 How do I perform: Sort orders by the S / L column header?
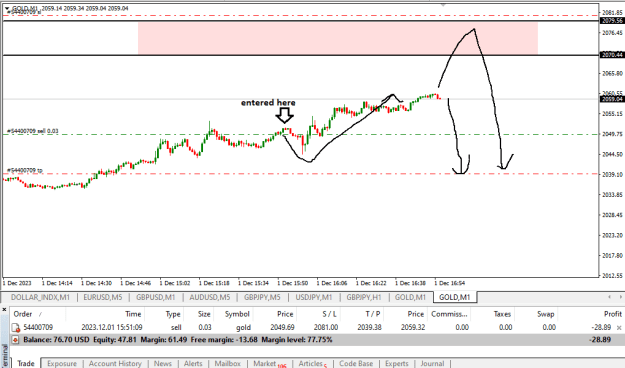coord(329,314)
